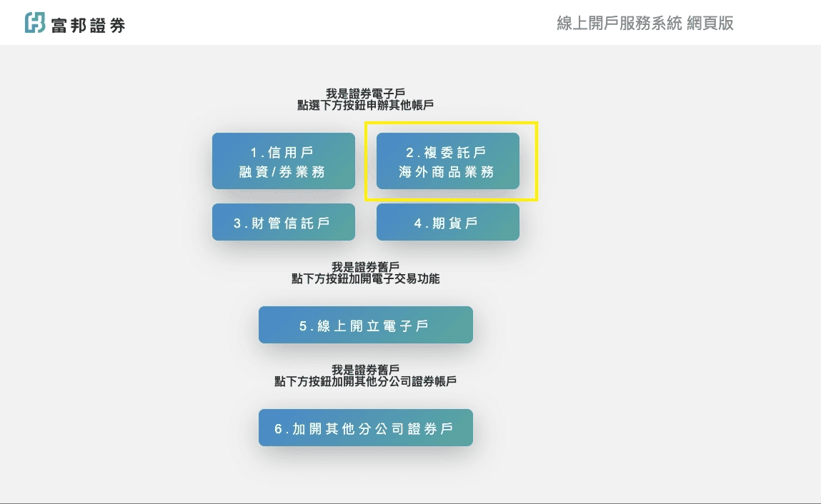This screenshot has height=504, width=821.
Task: Click the 點下方按鈕加開其他分公司證券帳戶 instruction text
Action: tap(365, 381)
